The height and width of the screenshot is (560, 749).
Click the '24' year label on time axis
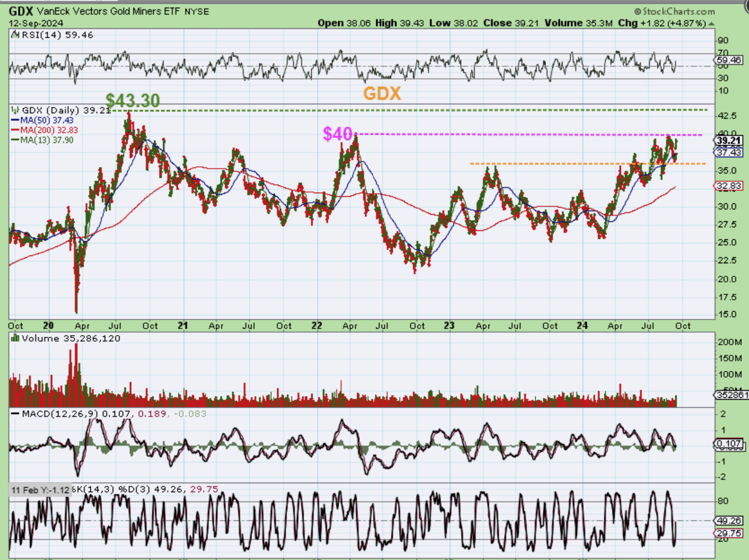(x=583, y=325)
